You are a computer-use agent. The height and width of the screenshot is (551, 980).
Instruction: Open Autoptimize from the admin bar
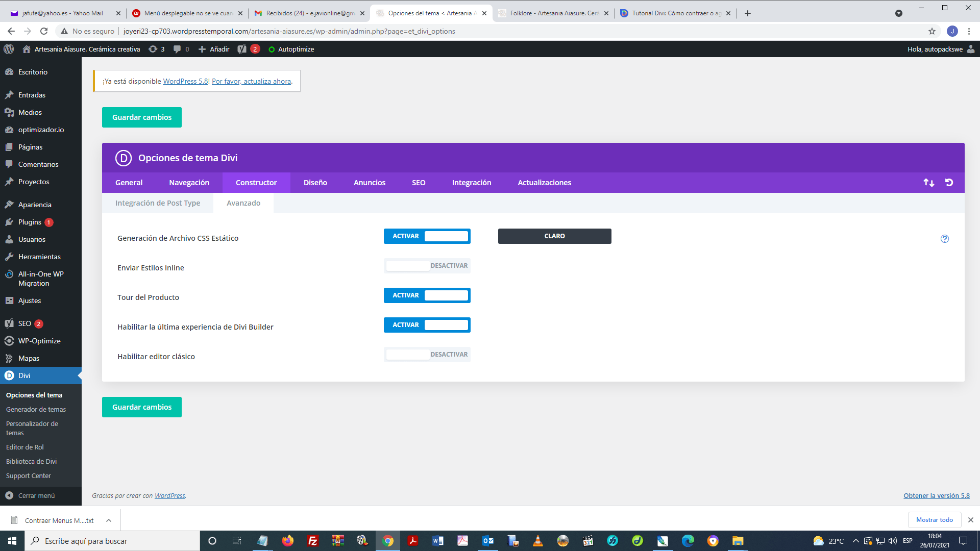click(x=291, y=49)
